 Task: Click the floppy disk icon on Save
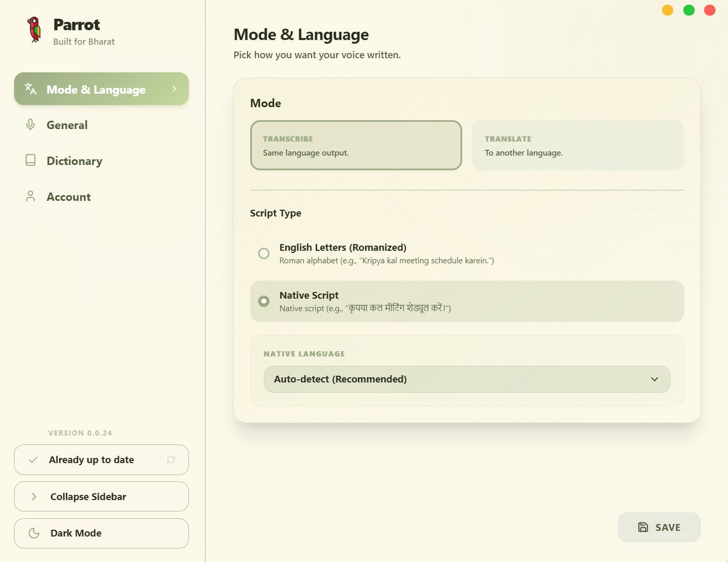643,527
